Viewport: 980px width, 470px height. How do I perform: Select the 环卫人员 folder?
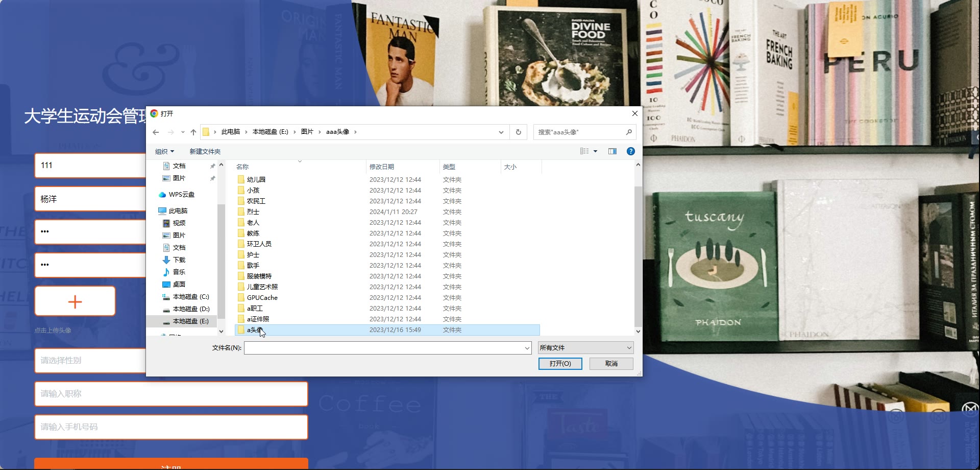259,244
